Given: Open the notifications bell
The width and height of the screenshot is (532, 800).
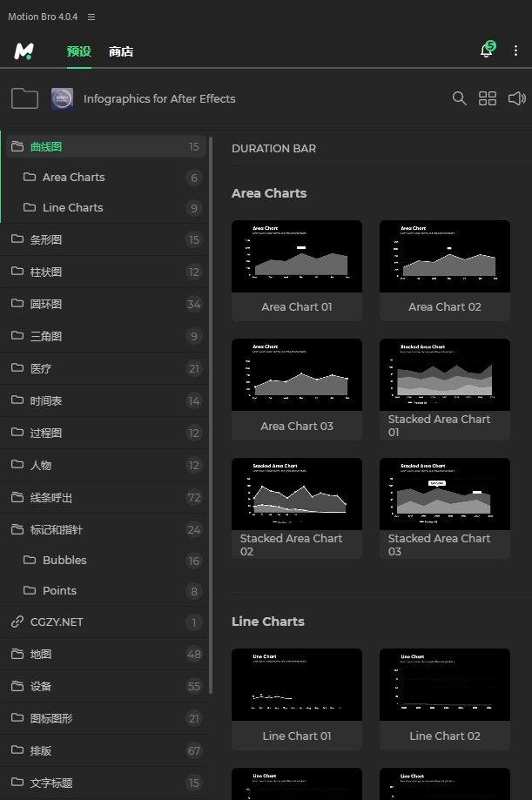Looking at the screenshot, I should [x=487, y=50].
